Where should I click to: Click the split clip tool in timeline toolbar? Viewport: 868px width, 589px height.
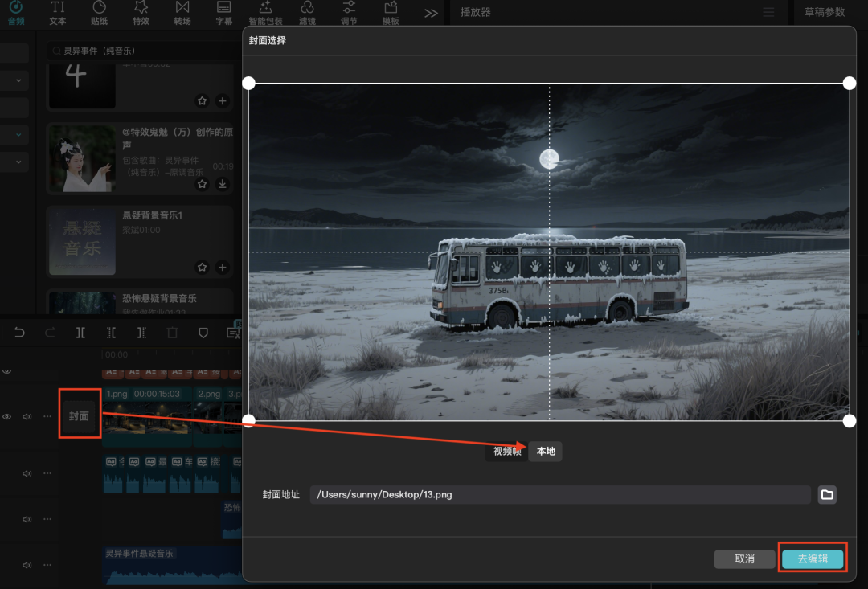(x=80, y=333)
